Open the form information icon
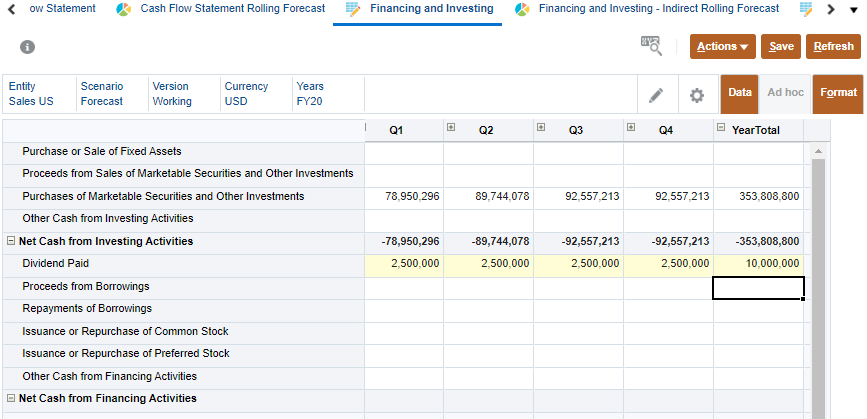This screenshot has width=867, height=419. tap(28, 47)
